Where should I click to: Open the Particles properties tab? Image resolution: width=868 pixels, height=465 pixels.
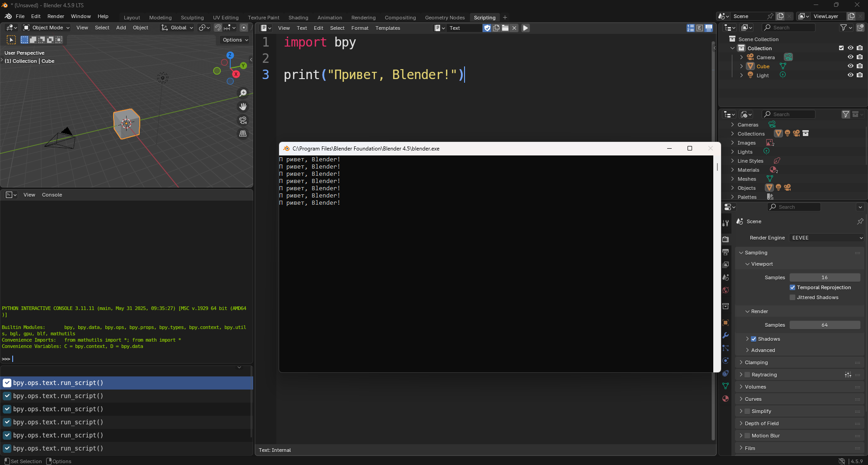[x=726, y=348]
